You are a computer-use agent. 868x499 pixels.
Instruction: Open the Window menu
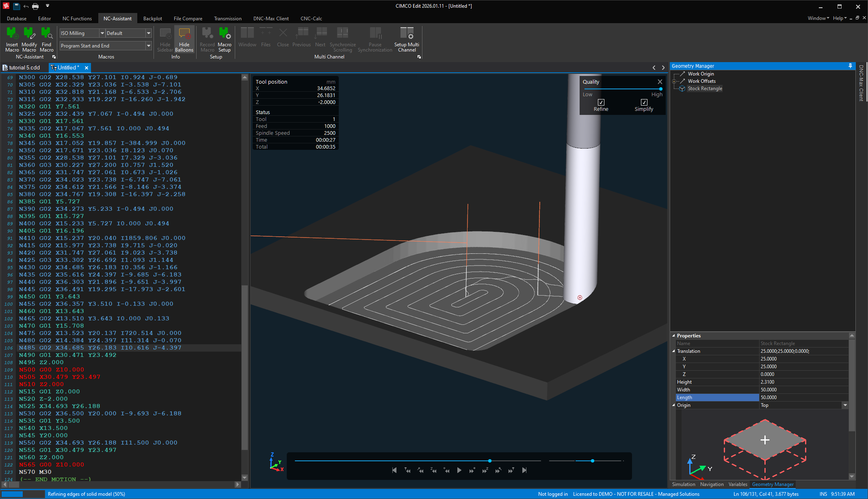(x=818, y=18)
